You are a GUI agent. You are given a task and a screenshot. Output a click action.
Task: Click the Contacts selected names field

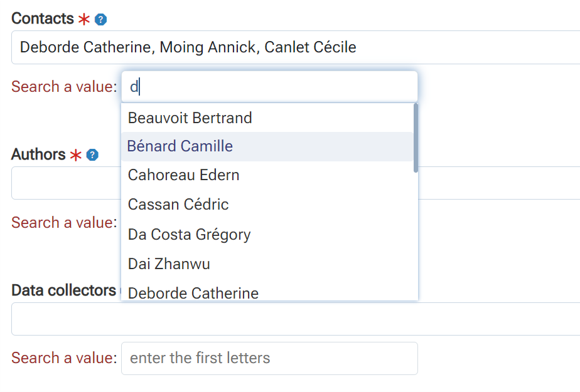(296, 47)
